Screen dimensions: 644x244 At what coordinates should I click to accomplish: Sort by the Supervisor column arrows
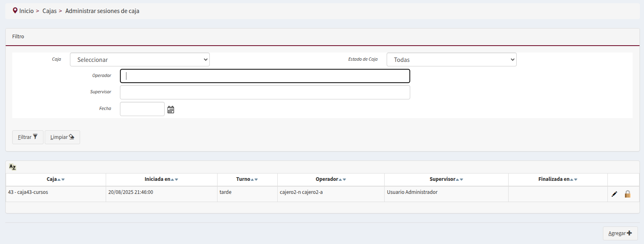[x=459, y=180]
